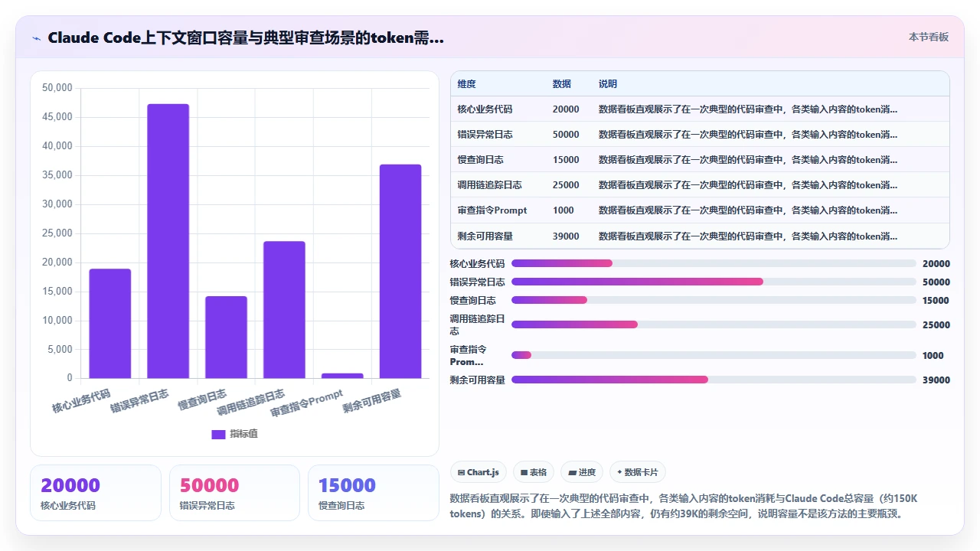Click the 剩余可用容量 x-axis label
The height and width of the screenshot is (551, 980).
372,401
